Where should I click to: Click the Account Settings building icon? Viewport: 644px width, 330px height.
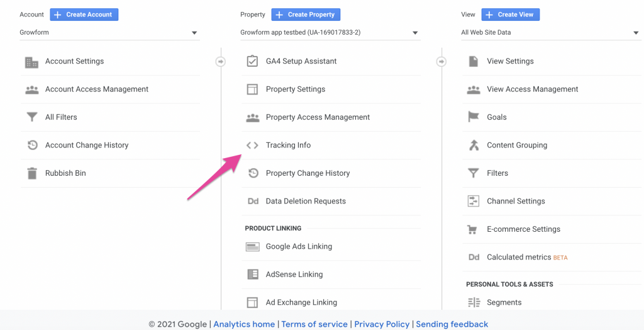[x=31, y=62]
